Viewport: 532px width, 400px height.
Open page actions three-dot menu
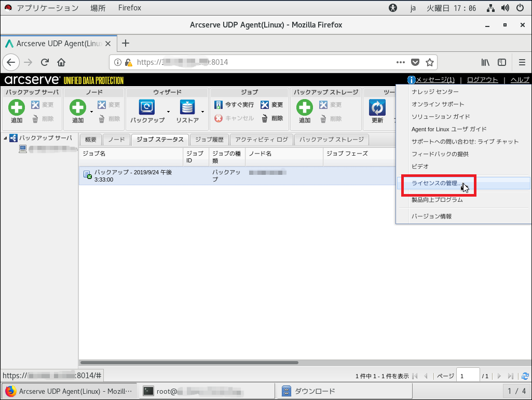[401, 62]
